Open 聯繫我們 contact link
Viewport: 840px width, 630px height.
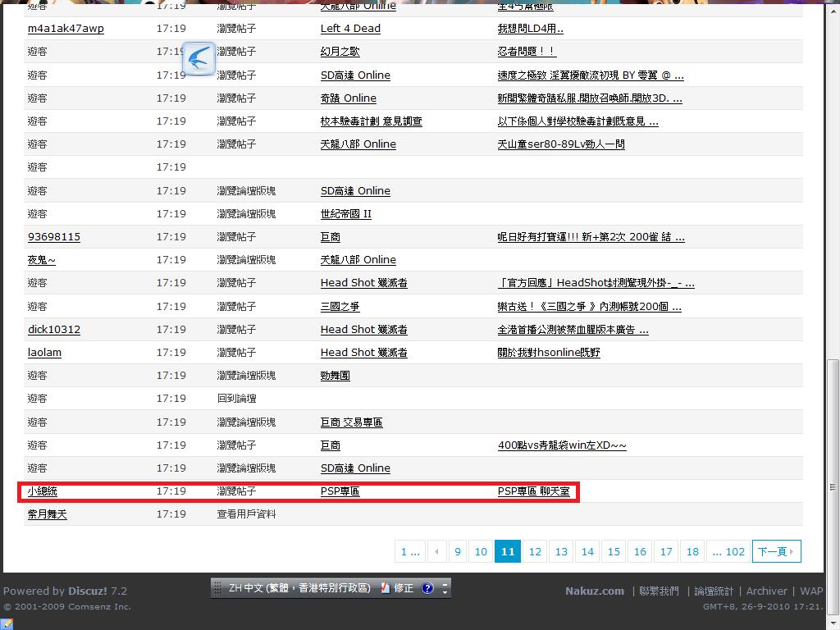click(659, 591)
